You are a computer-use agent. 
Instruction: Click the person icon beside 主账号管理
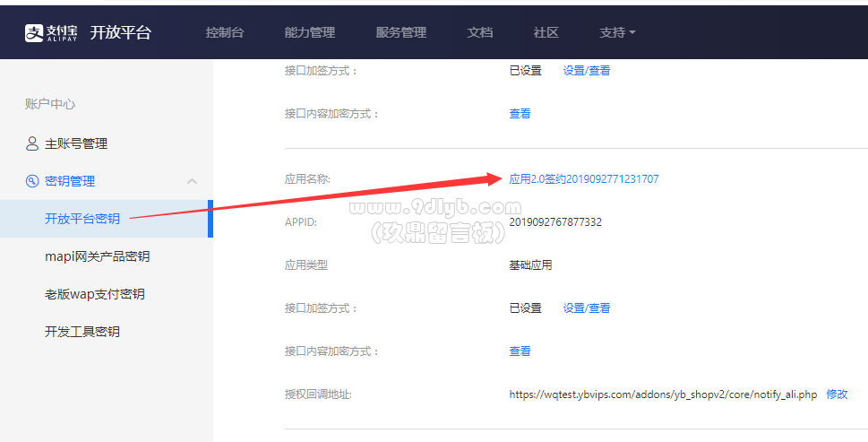click(32, 143)
